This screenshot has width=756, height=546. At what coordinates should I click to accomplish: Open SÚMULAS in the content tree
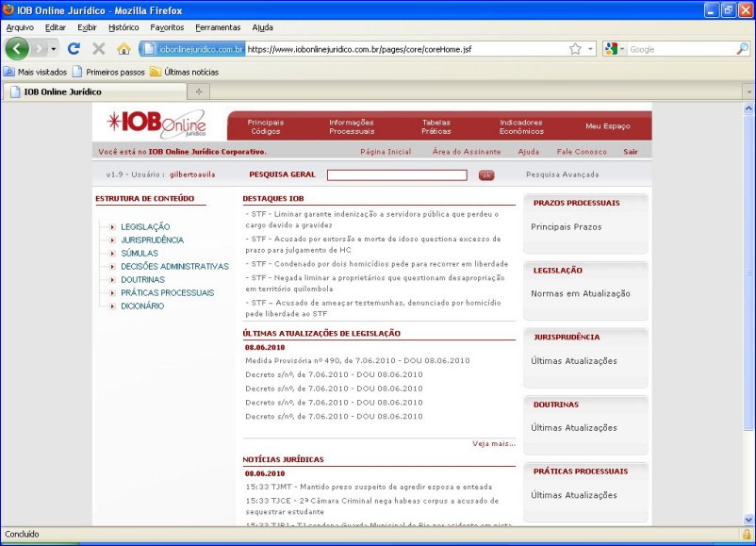point(140,254)
